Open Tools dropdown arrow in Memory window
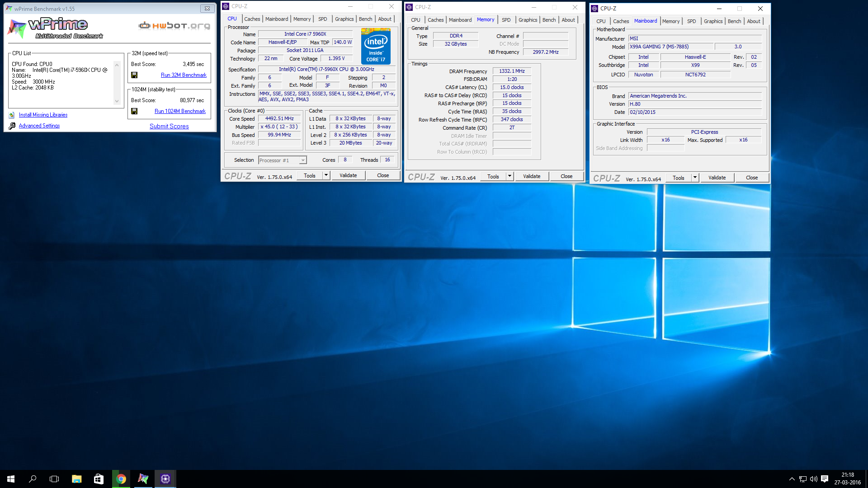Image resolution: width=868 pixels, height=488 pixels. (509, 176)
